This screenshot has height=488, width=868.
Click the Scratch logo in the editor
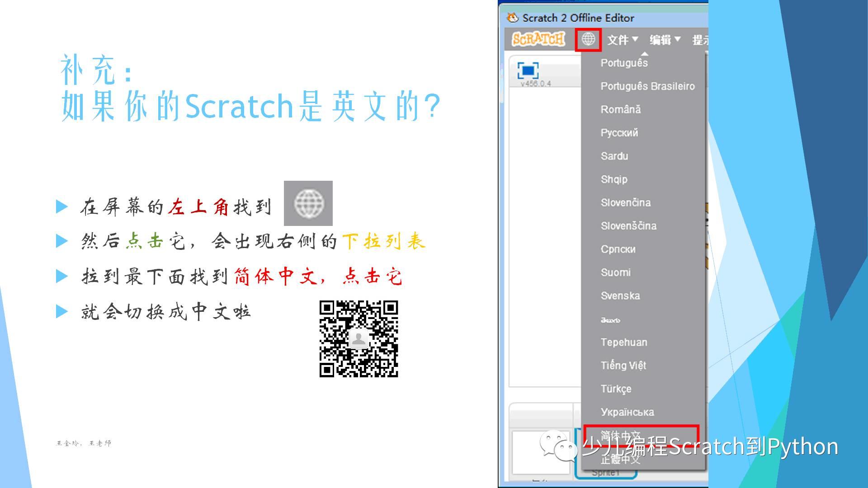[x=538, y=39]
